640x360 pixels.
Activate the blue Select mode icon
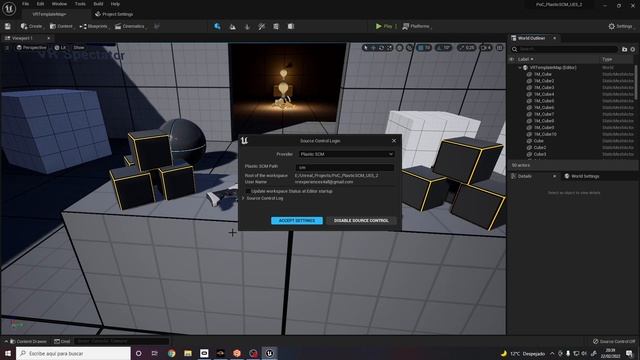[218, 26]
